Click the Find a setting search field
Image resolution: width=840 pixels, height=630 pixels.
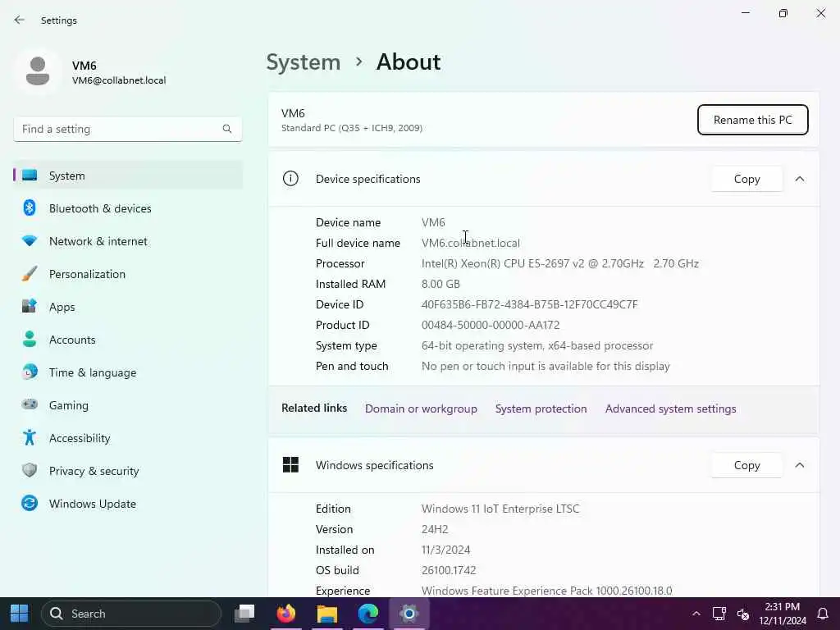point(127,129)
